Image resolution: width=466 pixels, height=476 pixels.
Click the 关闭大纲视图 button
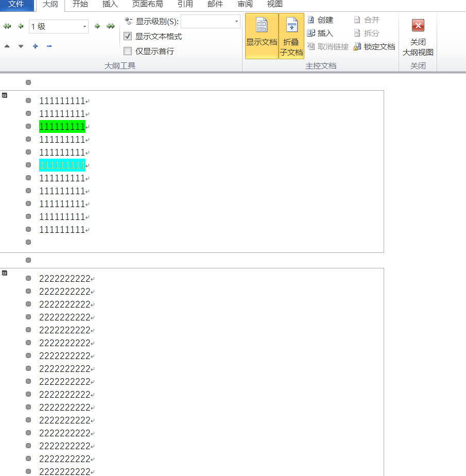pyautogui.click(x=418, y=37)
